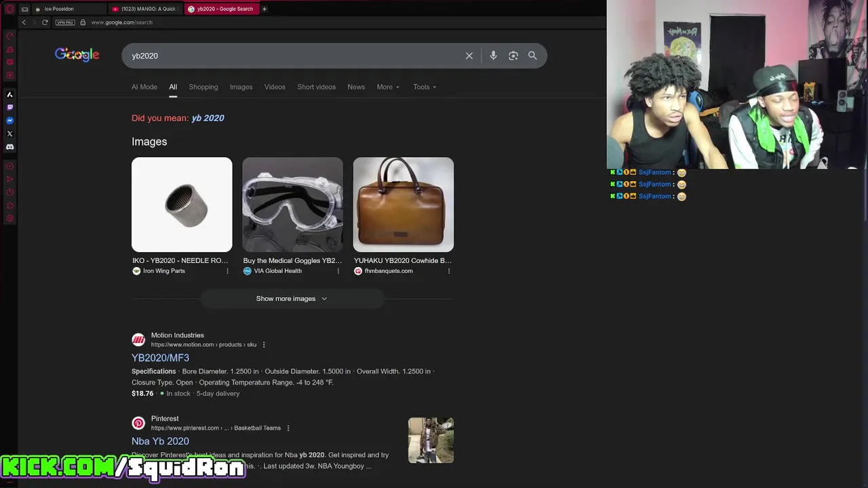
Task: Open Messenger from the sidebar
Action: [9, 121]
